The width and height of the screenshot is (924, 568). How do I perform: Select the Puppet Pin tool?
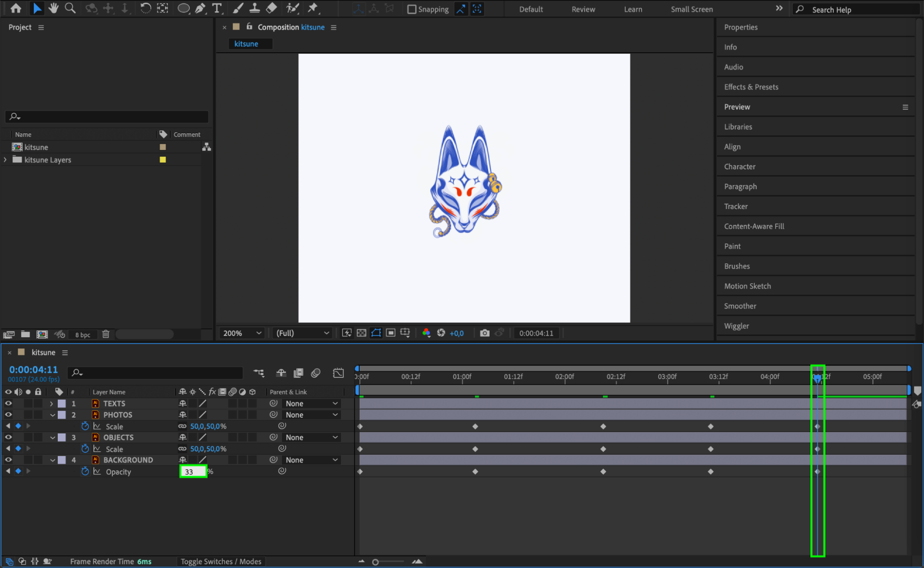tap(313, 8)
